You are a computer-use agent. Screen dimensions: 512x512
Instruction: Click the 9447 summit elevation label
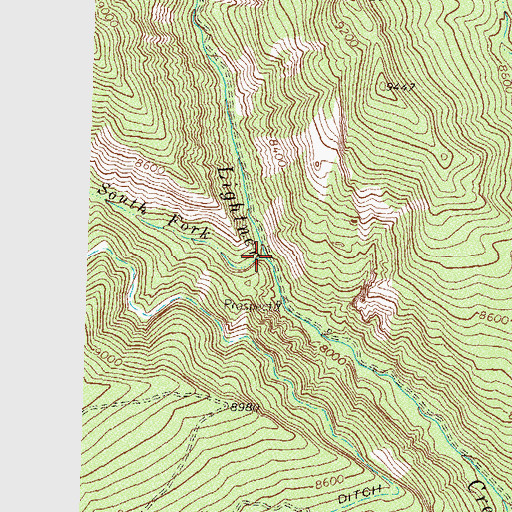[x=401, y=87]
